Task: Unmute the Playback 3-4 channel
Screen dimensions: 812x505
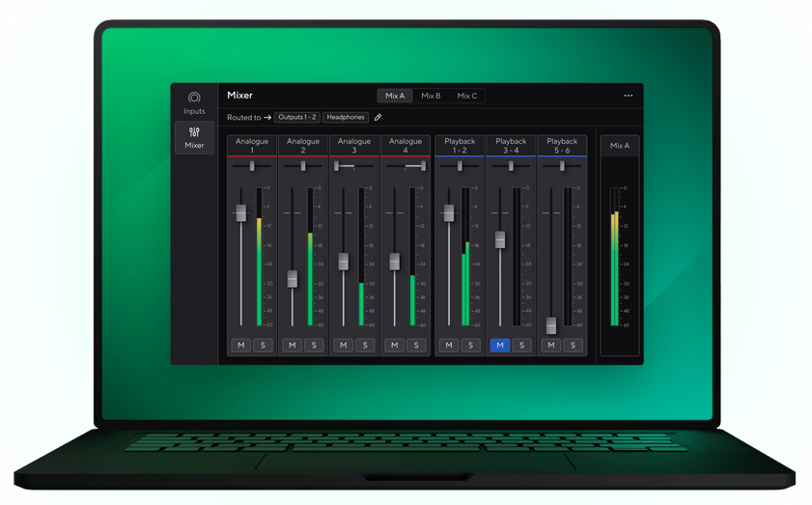Action: point(499,345)
